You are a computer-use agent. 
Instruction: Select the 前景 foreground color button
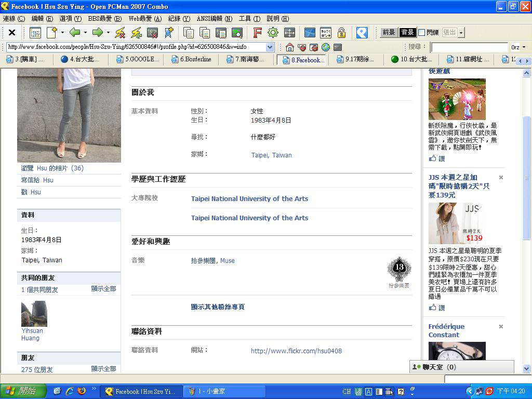coord(389,32)
